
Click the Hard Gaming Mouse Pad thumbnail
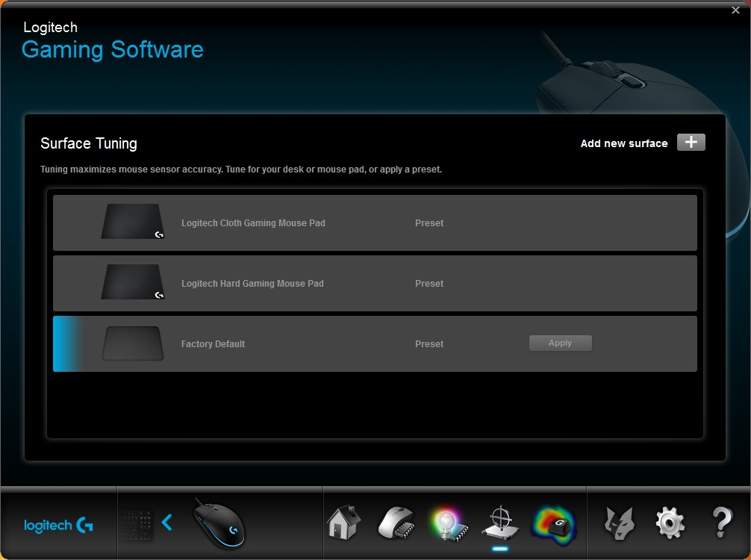[x=133, y=282]
